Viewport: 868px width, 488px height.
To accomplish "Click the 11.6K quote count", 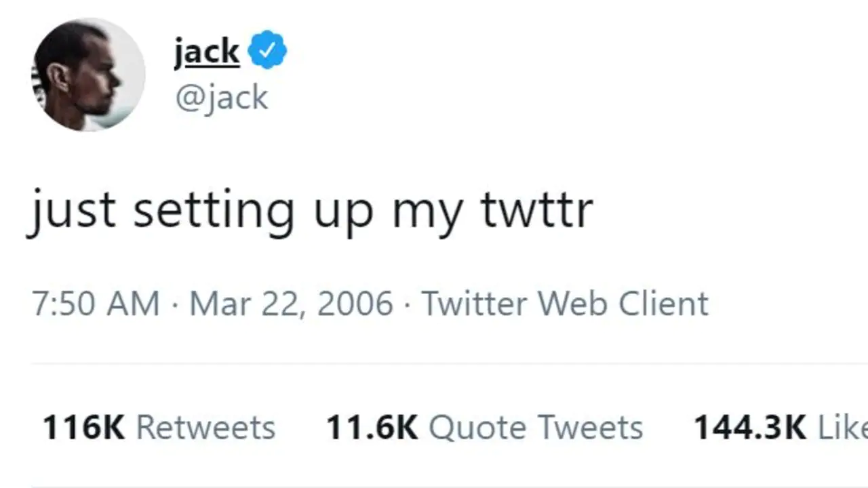I will [372, 428].
